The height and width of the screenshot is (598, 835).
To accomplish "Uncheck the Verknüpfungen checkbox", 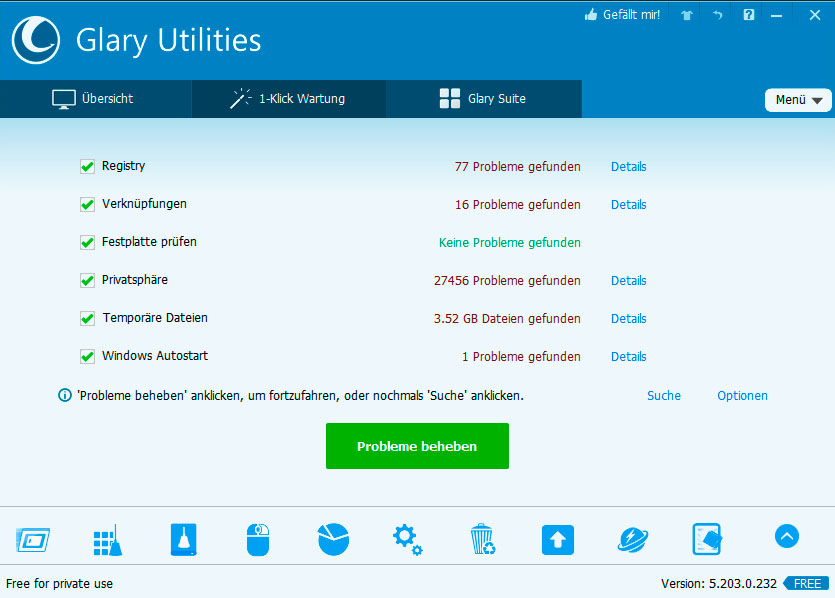I will click(87, 204).
